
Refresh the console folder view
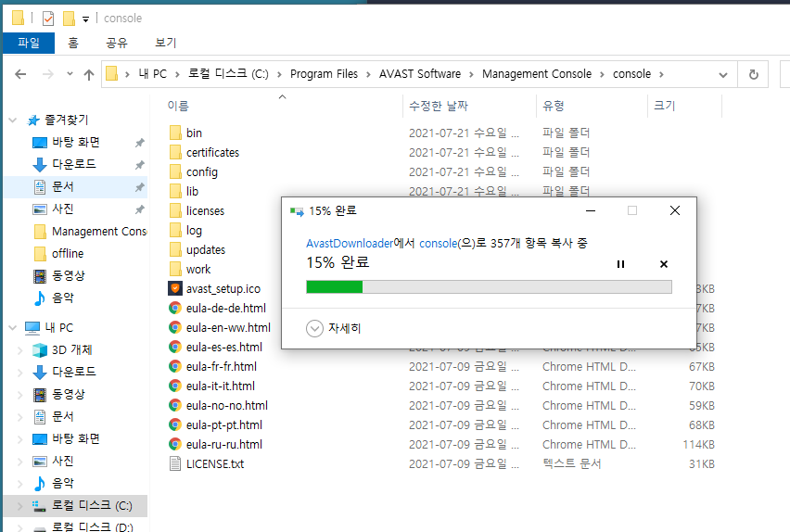[x=753, y=74]
